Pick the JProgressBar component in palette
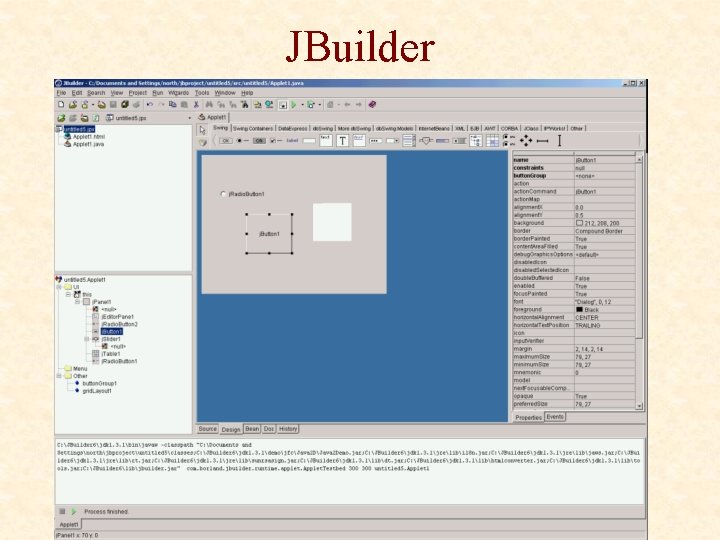720x540 pixels. coord(442,141)
